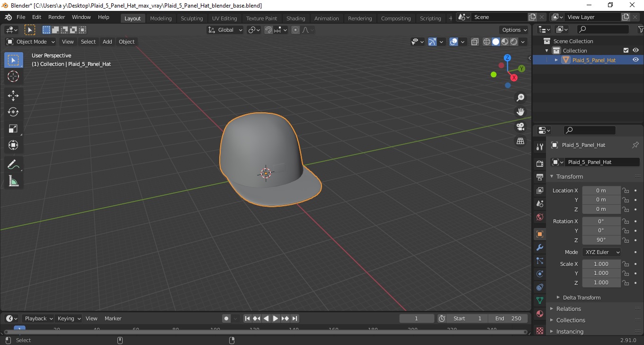Open the Material properties tab

[539, 314]
